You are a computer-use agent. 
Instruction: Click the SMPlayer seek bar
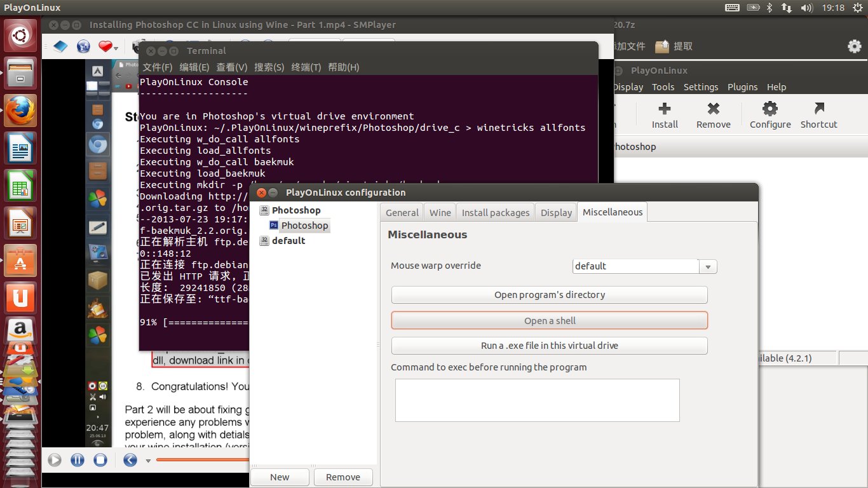coord(202,459)
